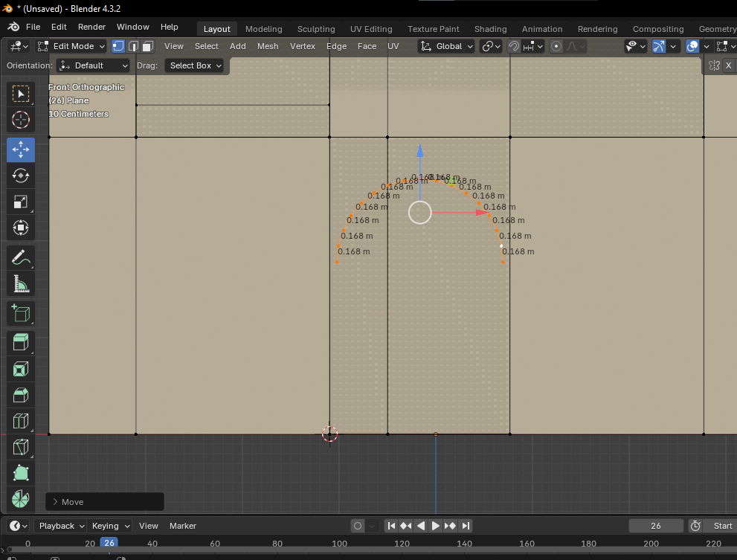
Task: Switch to the Modeling workspace tab
Action: 264,29
